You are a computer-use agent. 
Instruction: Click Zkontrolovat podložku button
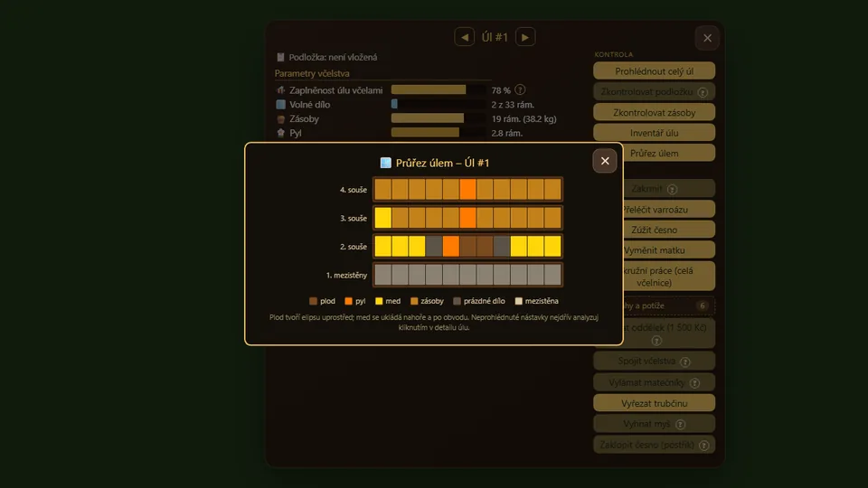click(x=655, y=92)
